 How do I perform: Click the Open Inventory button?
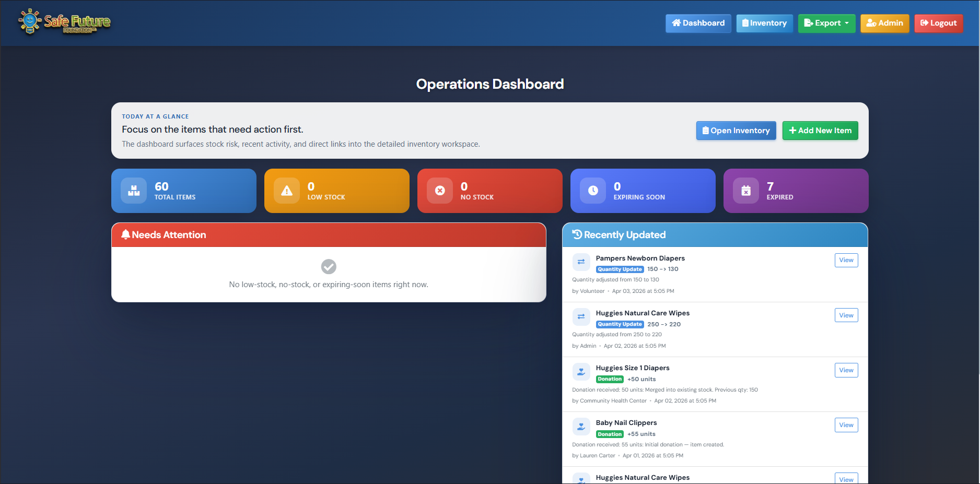click(736, 131)
